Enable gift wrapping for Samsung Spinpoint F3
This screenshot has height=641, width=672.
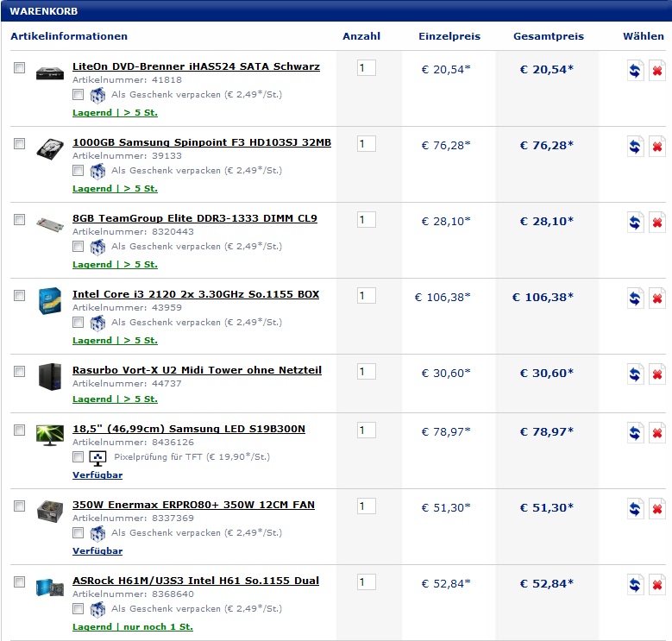click(78, 170)
